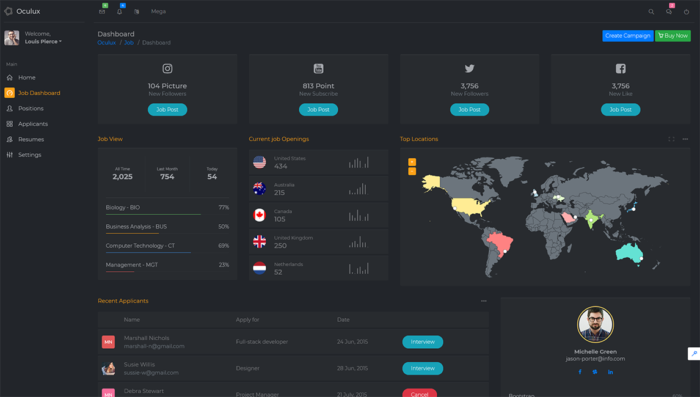This screenshot has width=700, height=397.
Task: Zoom out the map with minus button
Action: point(412,171)
